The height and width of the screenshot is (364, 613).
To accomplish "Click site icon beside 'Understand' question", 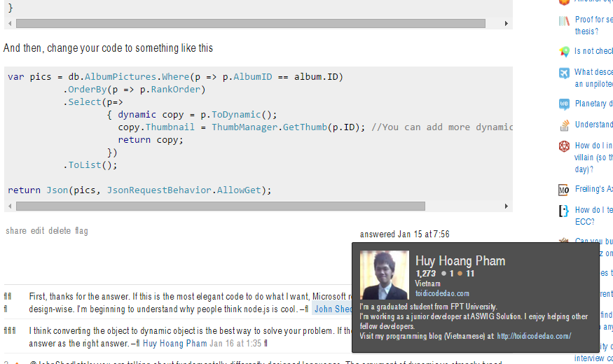I will [x=564, y=125].
